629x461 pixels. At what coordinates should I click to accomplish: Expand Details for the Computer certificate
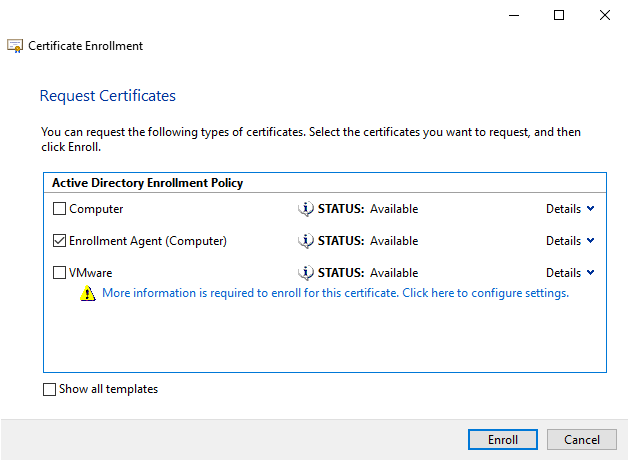click(x=570, y=209)
